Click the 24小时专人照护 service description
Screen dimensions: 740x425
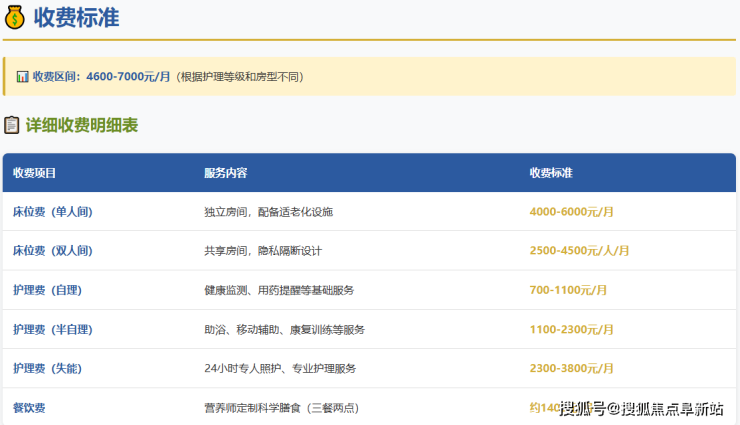[280, 368]
